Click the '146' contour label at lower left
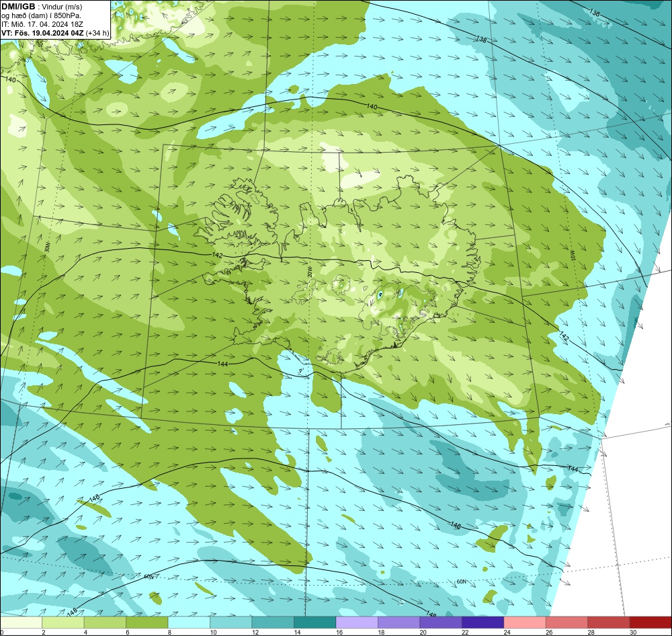Screen dimensions: 672x636 pyautogui.click(x=94, y=498)
